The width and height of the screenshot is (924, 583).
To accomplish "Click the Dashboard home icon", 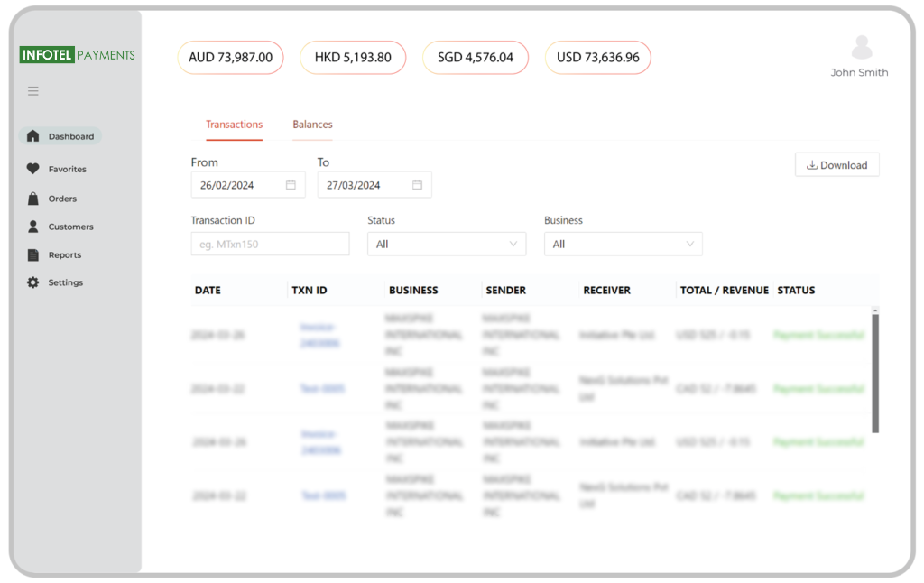I will 33,136.
